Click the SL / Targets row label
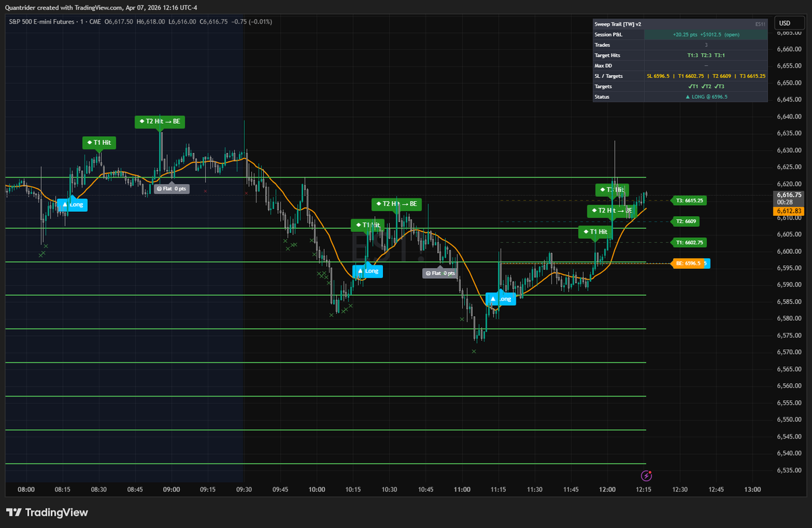 [x=608, y=76]
